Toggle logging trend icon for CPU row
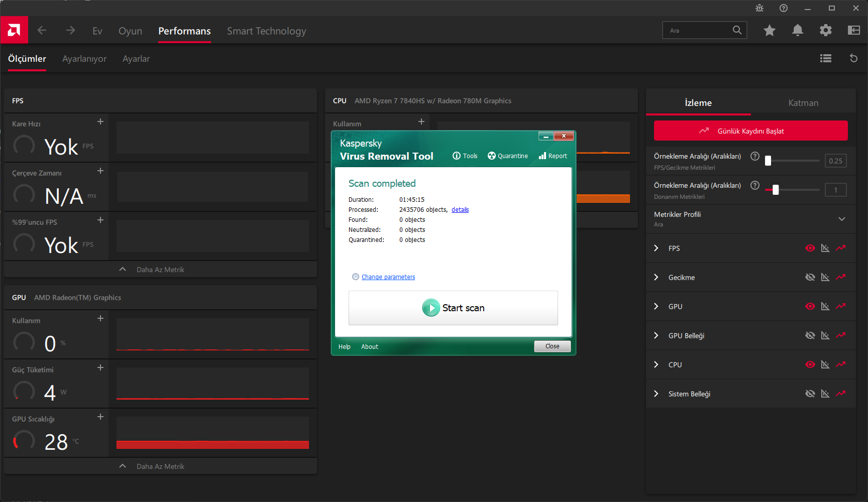Screen dimensions: 868x502 pos(841,364)
